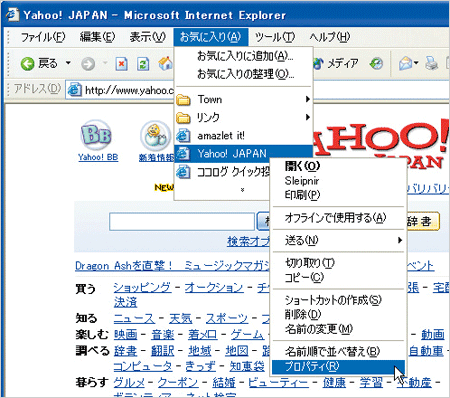Choose オフラインで使用する(A) in context menu
This screenshot has height=398, width=450.
point(338,218)
